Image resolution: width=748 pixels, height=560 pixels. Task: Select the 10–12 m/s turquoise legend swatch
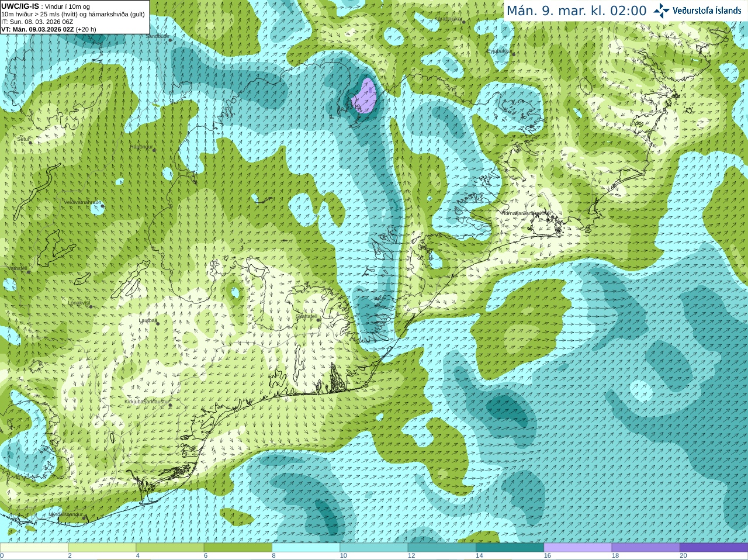pyautogui.click(x=373, y=548)
